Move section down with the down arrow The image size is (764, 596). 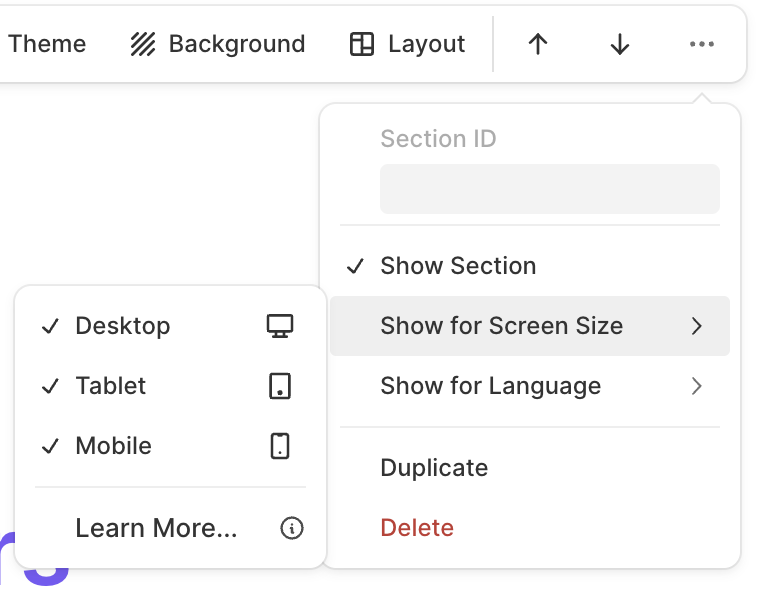[x=620, y=44]
